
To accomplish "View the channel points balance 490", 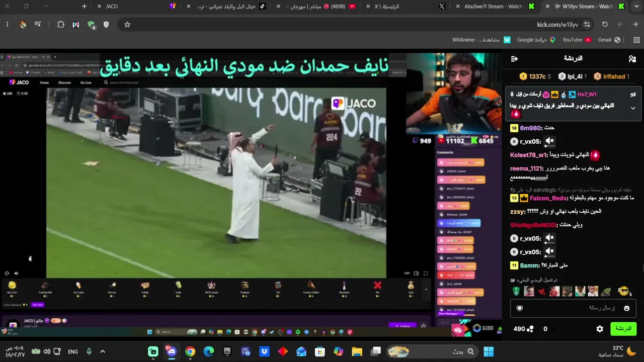I will [x=523, y=329].
